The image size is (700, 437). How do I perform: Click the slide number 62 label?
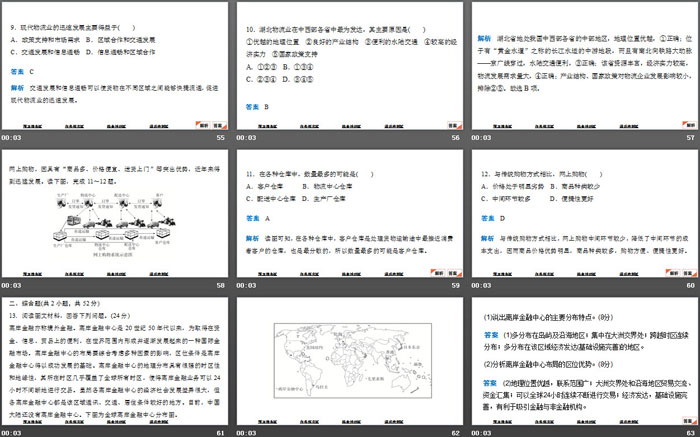point(454,430)
